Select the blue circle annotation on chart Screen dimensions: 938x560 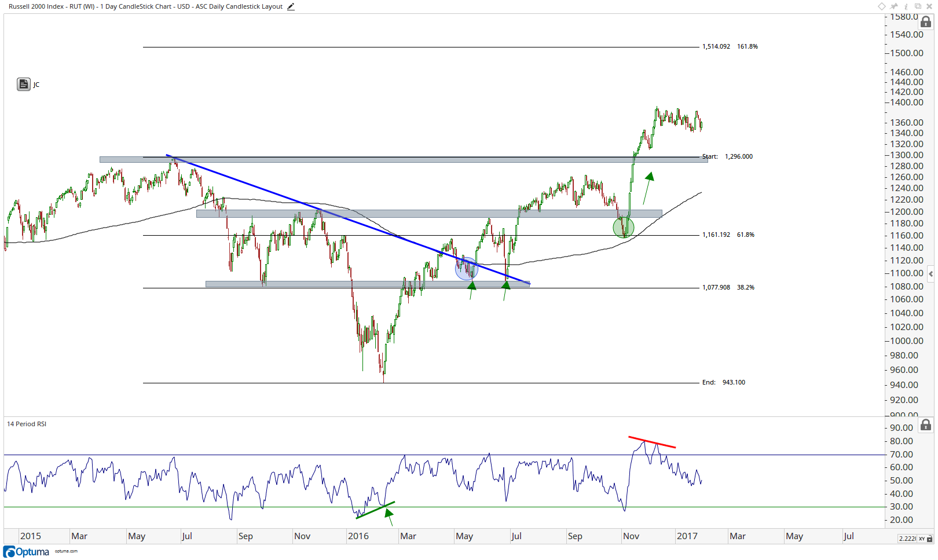tap(467, 269)
